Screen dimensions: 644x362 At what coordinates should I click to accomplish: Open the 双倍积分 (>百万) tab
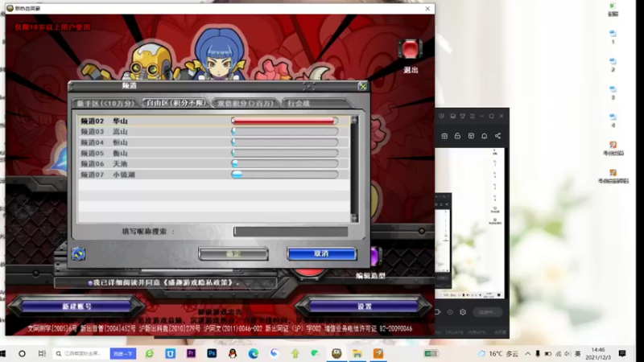pyautogui.click(x=246, y=104)
